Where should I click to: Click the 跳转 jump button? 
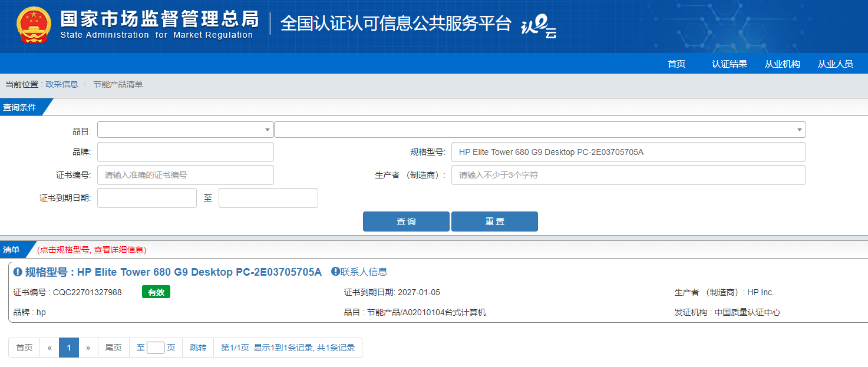(198, 348)
